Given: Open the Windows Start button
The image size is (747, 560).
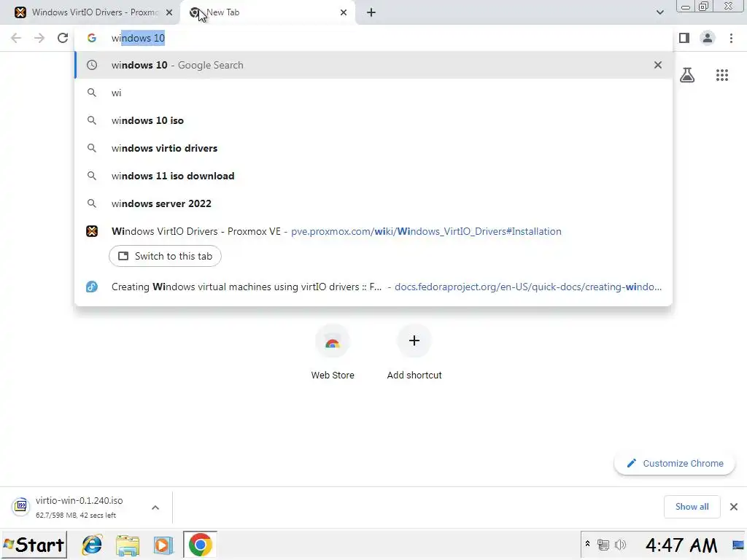Looking at the screenshot, I should [34, 545].
